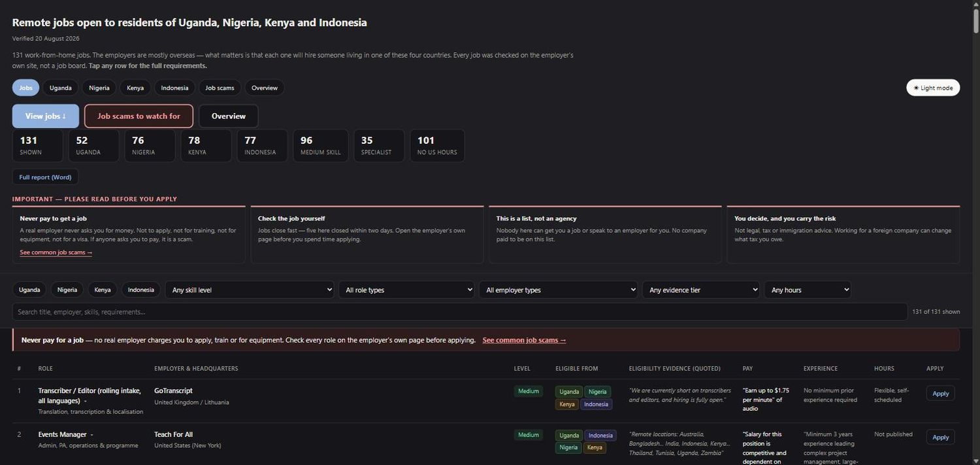Click the large Overview button
Image resolution: width=980 pixels, height=465 pixels.
tap(229, 116)
